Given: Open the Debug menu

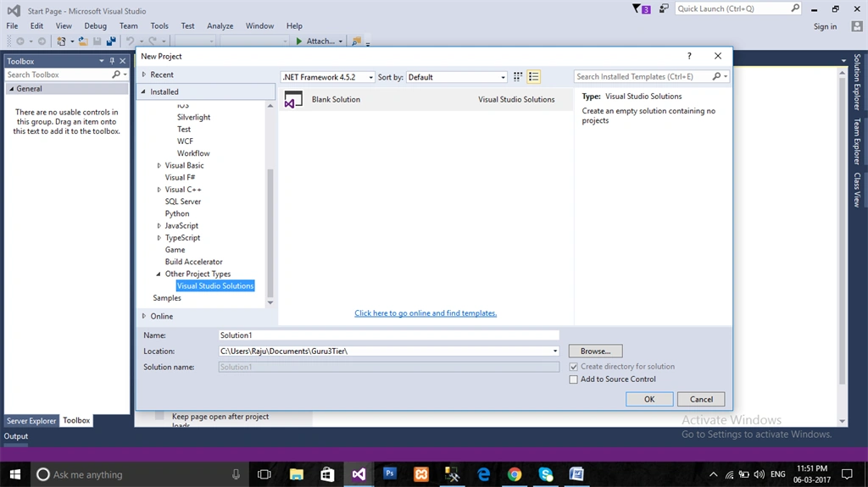Looking at the screenshot, I should click(x=95, y=26).
